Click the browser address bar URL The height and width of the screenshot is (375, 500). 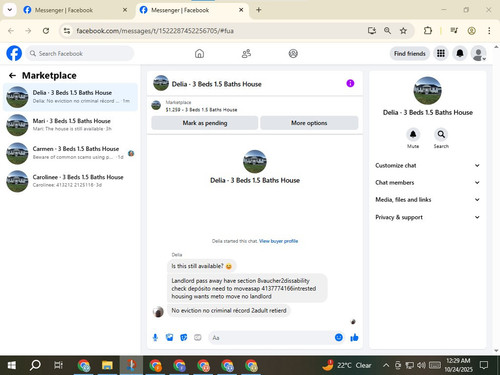[x=155, y=31]
